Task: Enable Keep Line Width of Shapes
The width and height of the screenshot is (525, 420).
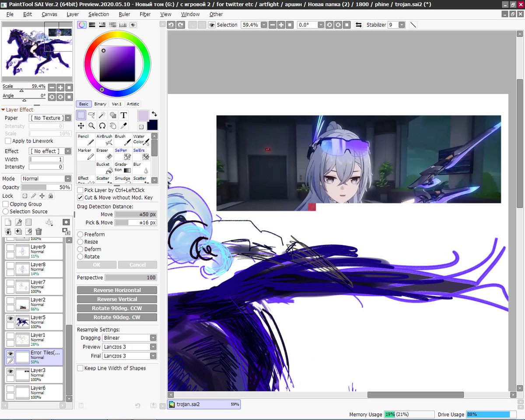Action: [80, 368]
